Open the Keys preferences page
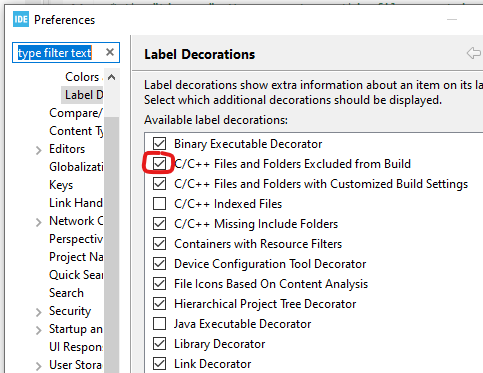The image size is (483, 373). pyautogui.click(x=61, y=185)
